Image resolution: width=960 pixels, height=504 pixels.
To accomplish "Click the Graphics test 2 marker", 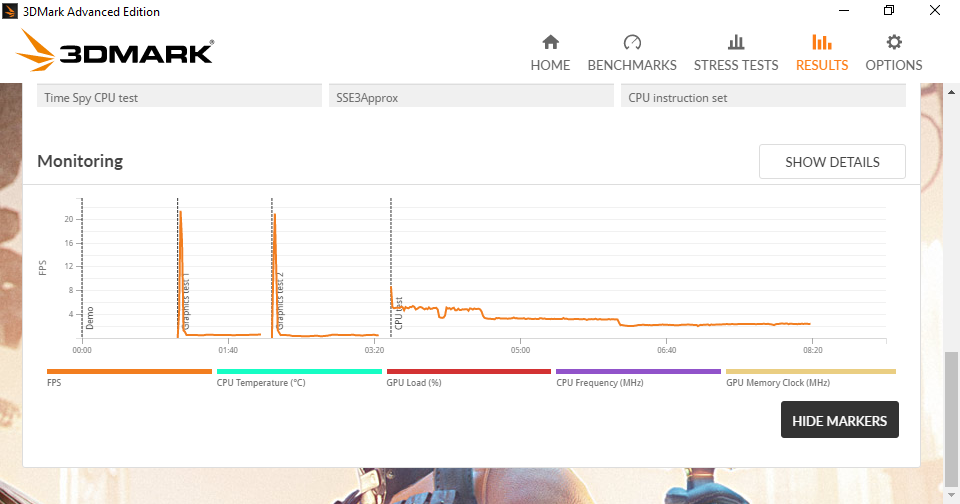I will [x=280, y=301].
